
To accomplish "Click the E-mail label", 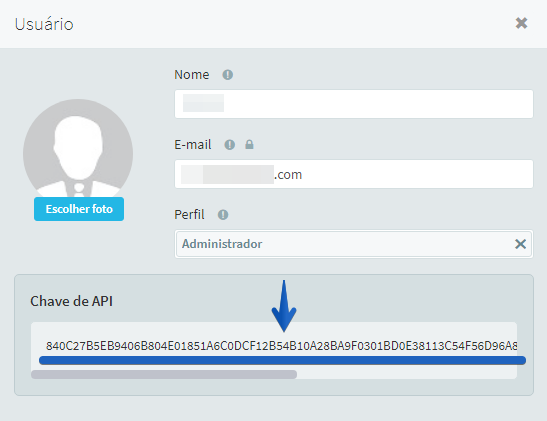I will 193,144.
